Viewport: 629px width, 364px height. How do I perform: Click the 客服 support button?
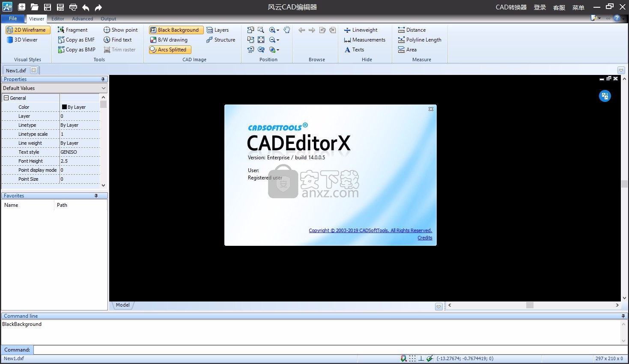[559, 7]
